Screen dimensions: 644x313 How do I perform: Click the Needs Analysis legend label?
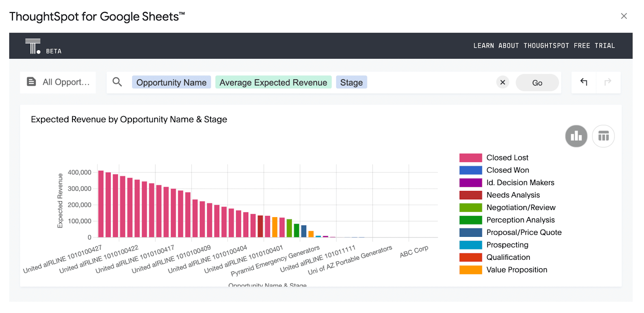513,195
